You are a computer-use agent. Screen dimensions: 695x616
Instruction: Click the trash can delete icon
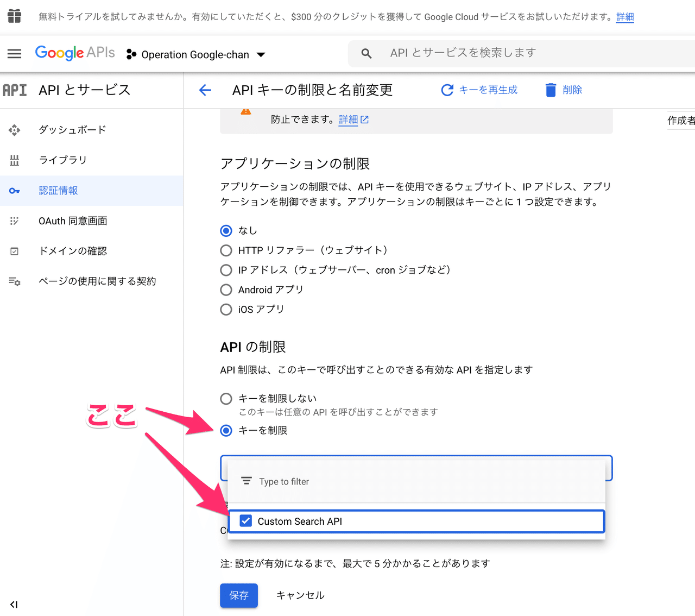pos(551,90)
